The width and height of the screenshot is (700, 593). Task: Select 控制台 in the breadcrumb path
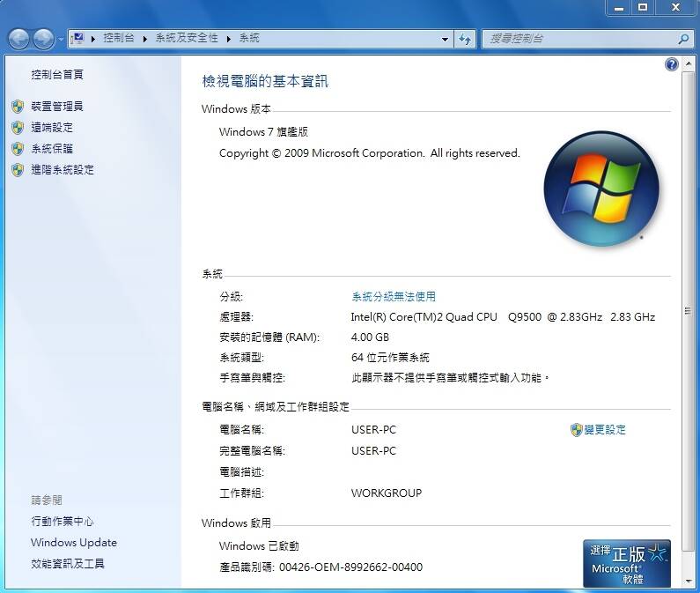pyautogui.click(x=119, y=38)
